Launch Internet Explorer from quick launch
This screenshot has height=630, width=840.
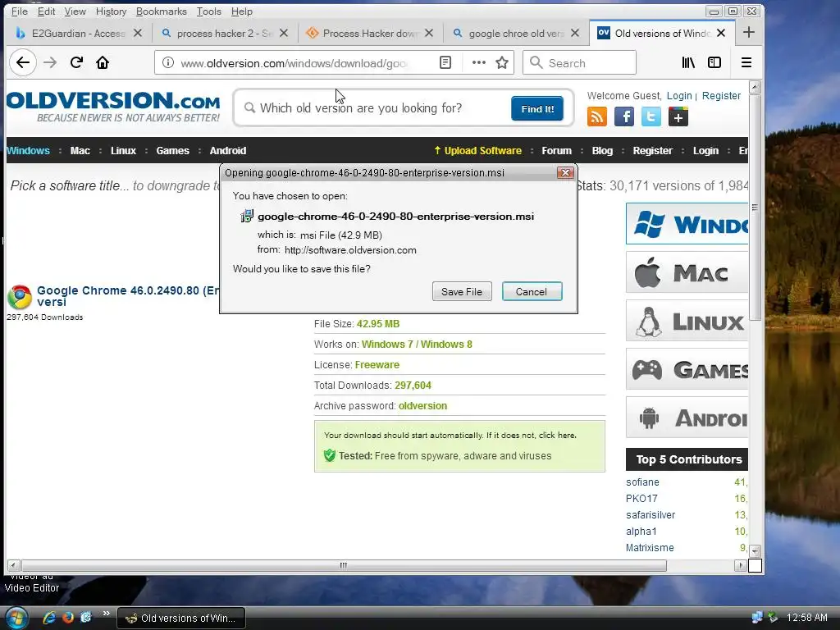48,617
